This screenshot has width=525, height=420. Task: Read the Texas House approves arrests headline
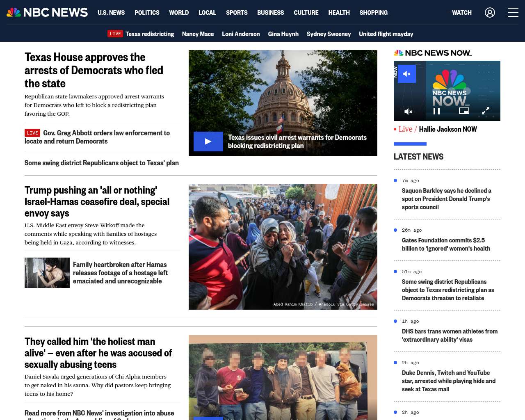click(94, 70)
